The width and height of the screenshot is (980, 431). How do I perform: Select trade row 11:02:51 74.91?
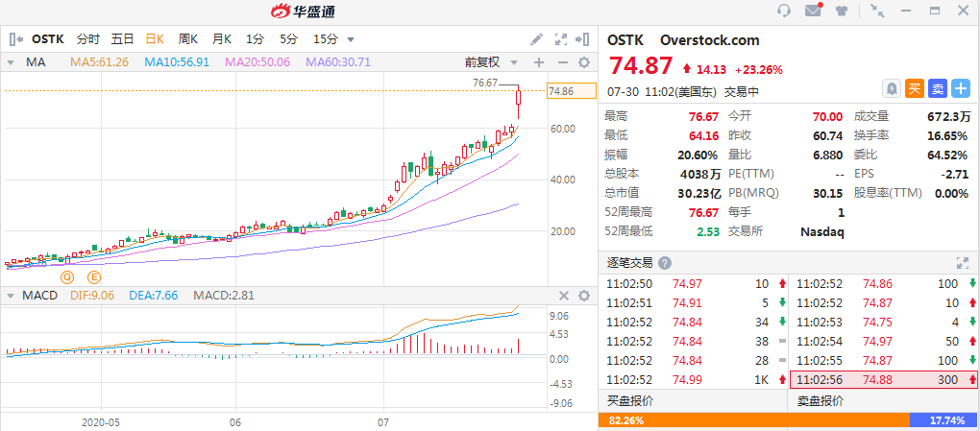(x=693, y=303)
